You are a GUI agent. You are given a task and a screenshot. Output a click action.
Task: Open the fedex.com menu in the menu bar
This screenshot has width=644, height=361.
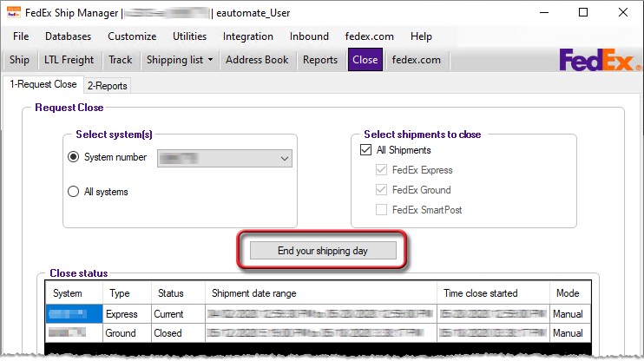(369, 36)
